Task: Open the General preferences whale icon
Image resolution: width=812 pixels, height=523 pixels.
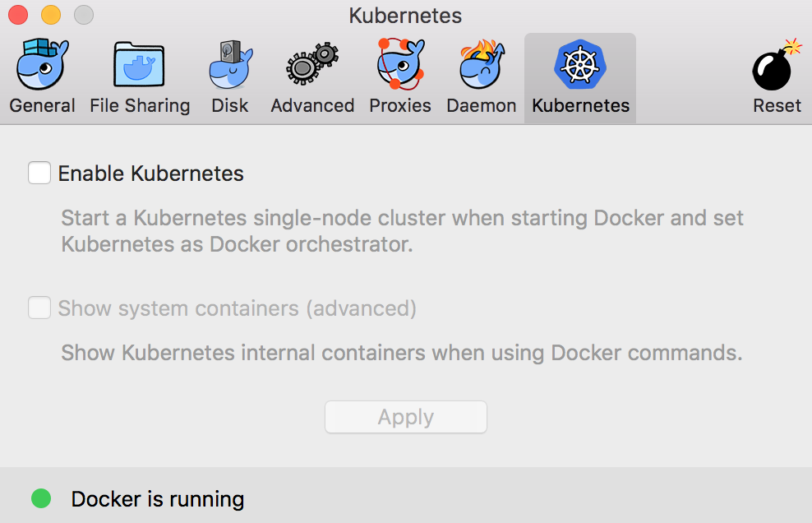Action: tap(42, 64)
